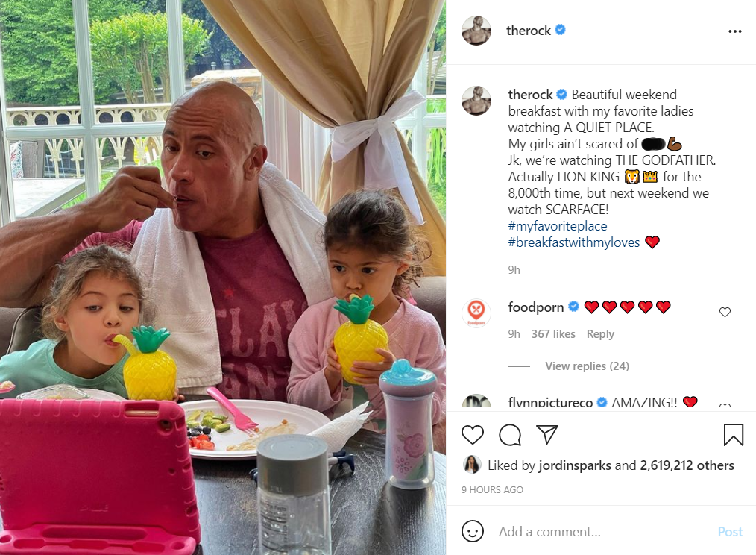This screenshot has width=756, height=555.
Task: Expand View replies (24)
Action: (x=587, y=366)
